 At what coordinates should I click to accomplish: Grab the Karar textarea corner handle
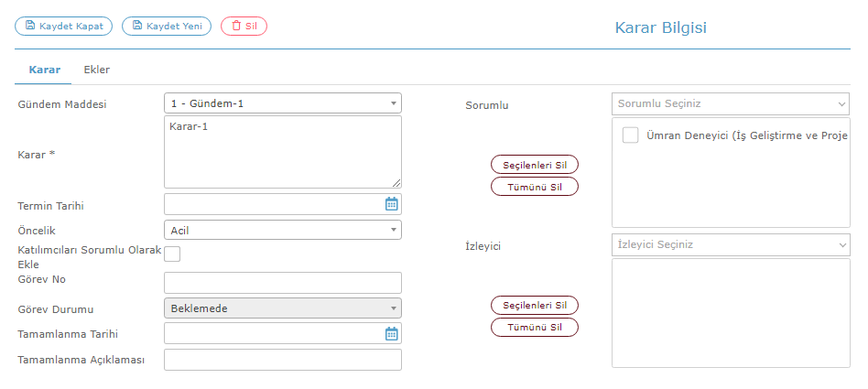(x=396, y=184)
